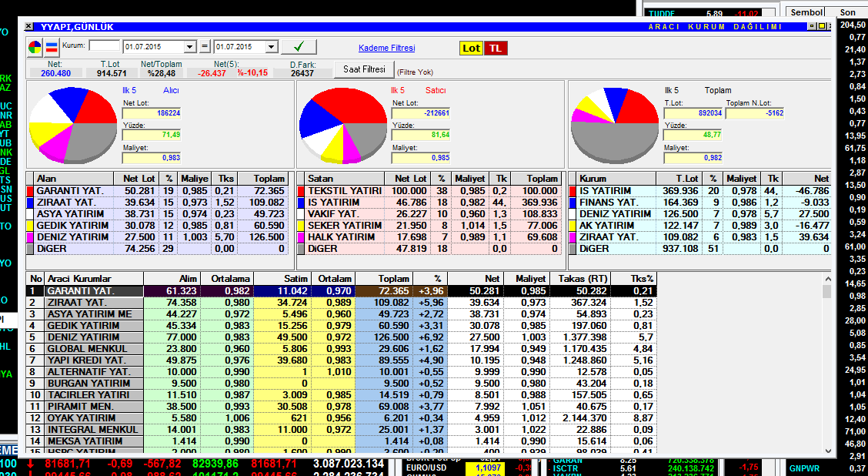Switch to red TL display mode
The width and height of the screenshot is (868, 476).
pyautogui.click(x=496, y=48)
